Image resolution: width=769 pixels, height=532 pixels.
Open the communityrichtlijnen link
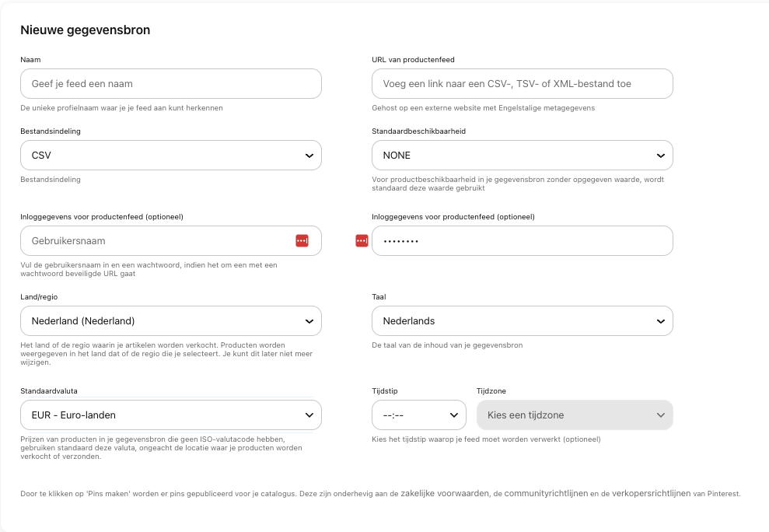tap(546, 493)
